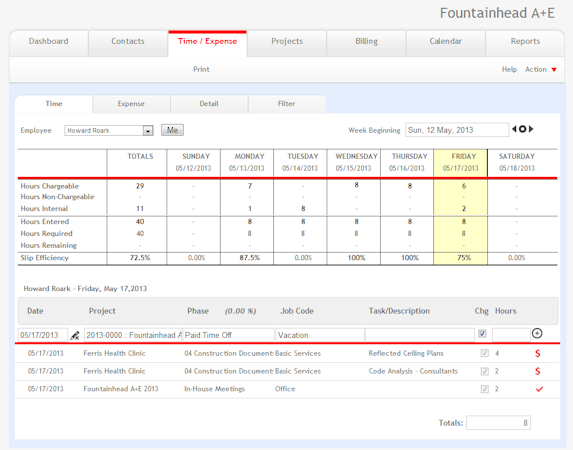Click red checkmark on In-House Meetings row
This screenshot has width=573, height=450.
click(539, 389)
